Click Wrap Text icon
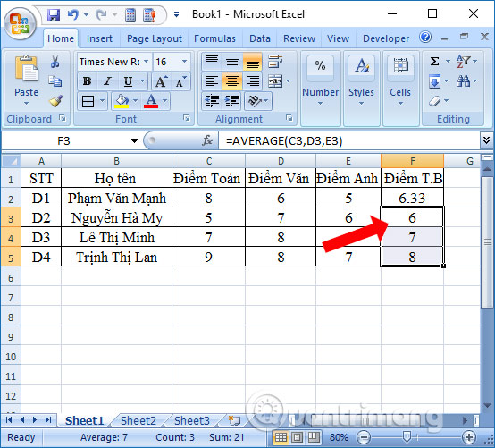This screenshot has width=495, height=448. (275, 62)
